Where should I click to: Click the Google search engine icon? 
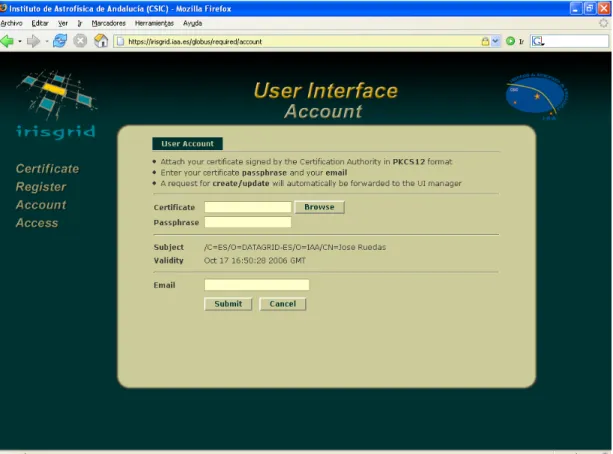tap(538, 41)
